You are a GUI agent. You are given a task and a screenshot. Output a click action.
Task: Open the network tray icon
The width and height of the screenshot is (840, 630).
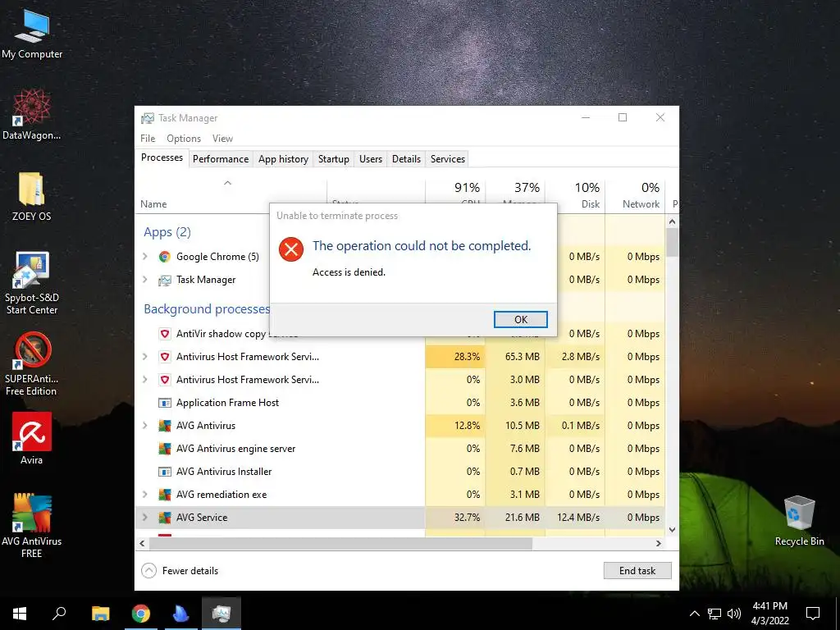coord(714,614)
